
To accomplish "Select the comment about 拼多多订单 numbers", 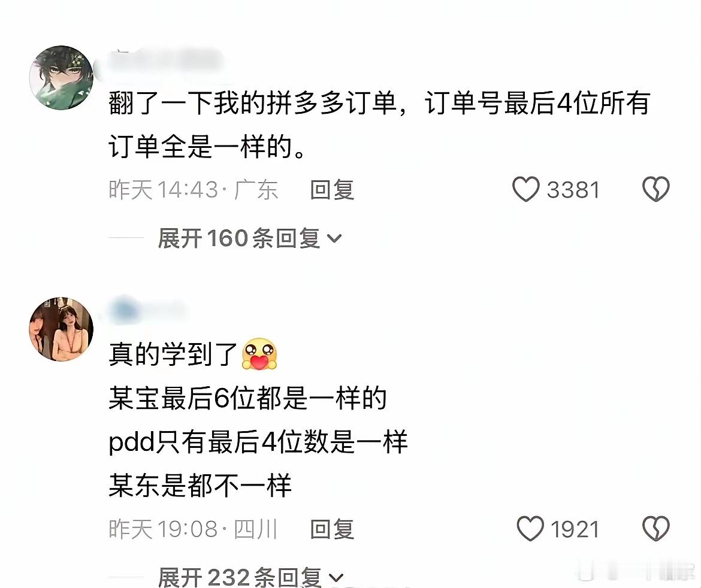I will pyautogui.click(x=379, y=124).
